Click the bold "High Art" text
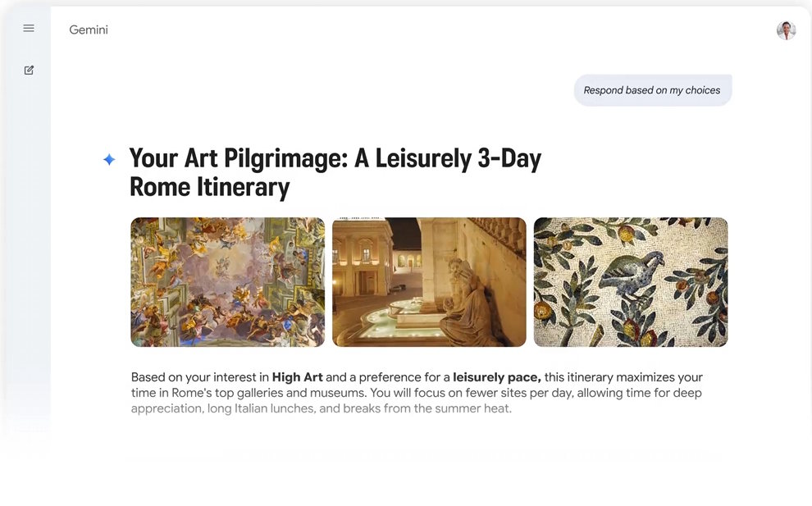 tap(297, 377)
